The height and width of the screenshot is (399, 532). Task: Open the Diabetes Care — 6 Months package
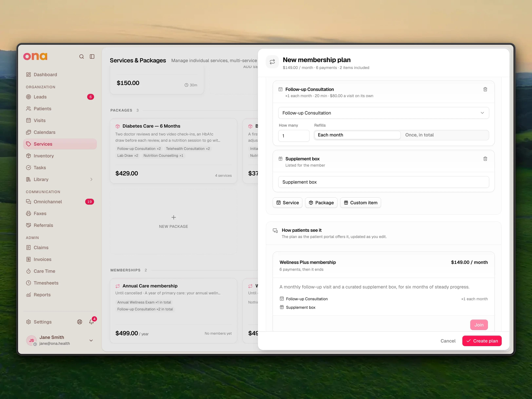[x=173, y=151]
